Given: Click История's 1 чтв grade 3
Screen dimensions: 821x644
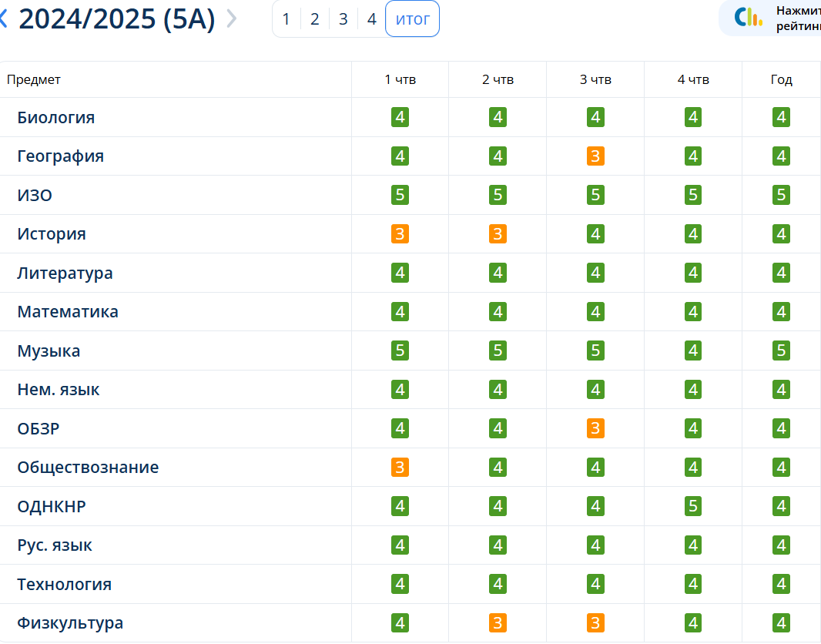Looking at the screenshot, I should coord(400,234).
